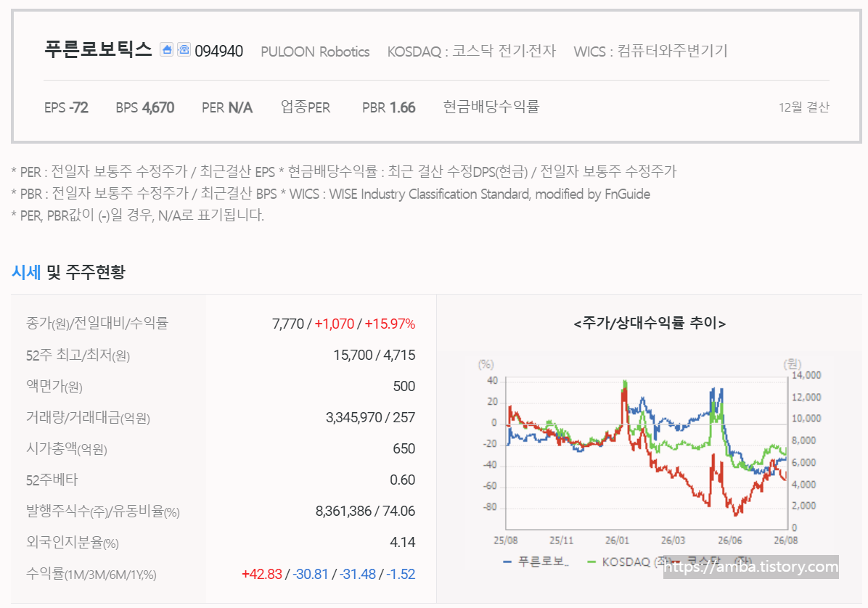Click WICS : 컴퓨터와주변기기 classification
The height and width of the screenshot is (608, 868).
[x=650, y=51]
